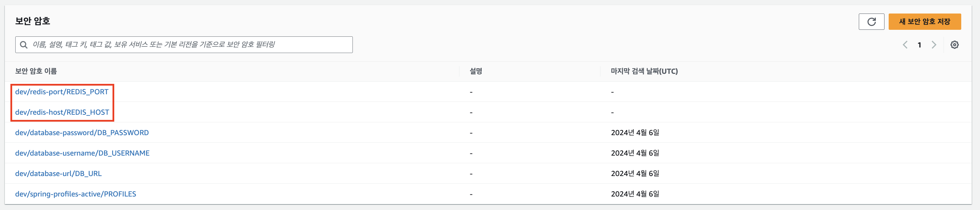Open dev/database-url/DB_URL secret

[x=58, y=174]
